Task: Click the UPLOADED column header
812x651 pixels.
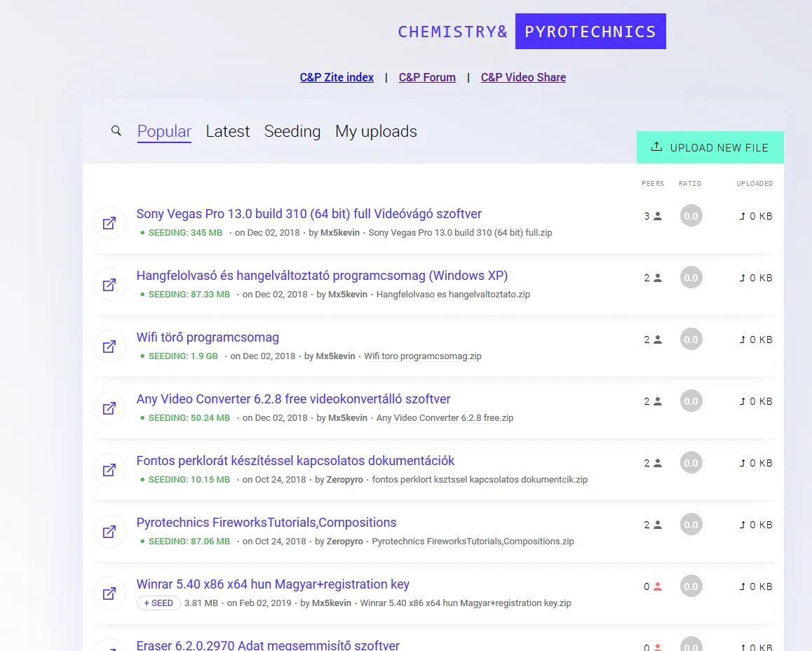Action: pos(755,183)
